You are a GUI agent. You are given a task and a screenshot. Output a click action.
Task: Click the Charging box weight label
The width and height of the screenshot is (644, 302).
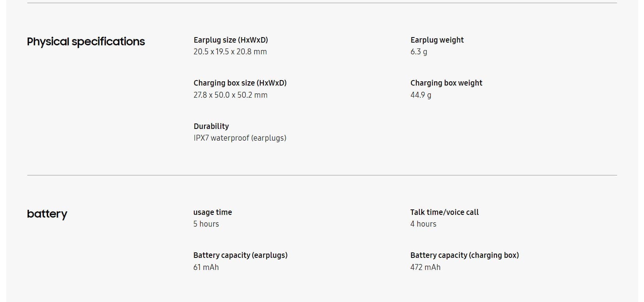click(x=446, y=83)
